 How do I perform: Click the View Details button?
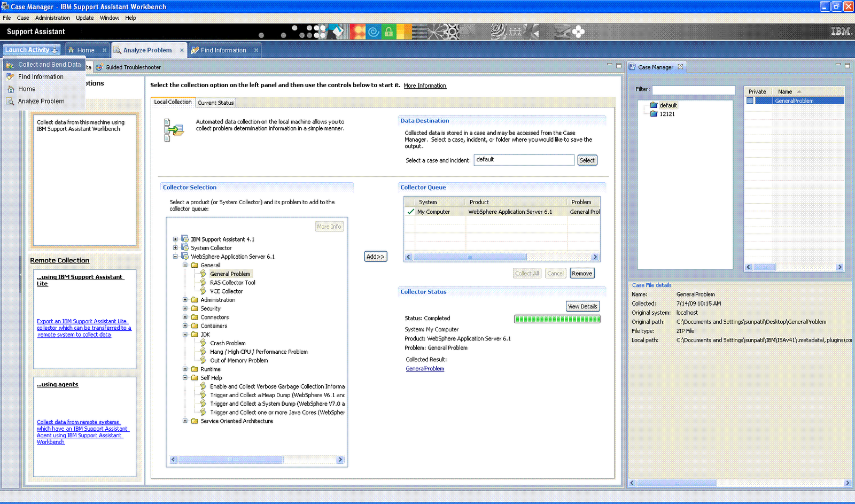tap(582, 306)
